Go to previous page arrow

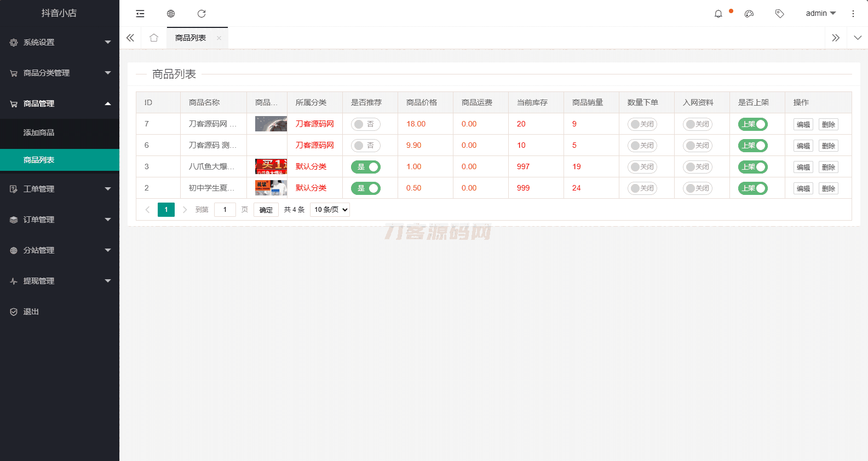tap(147, 210)
